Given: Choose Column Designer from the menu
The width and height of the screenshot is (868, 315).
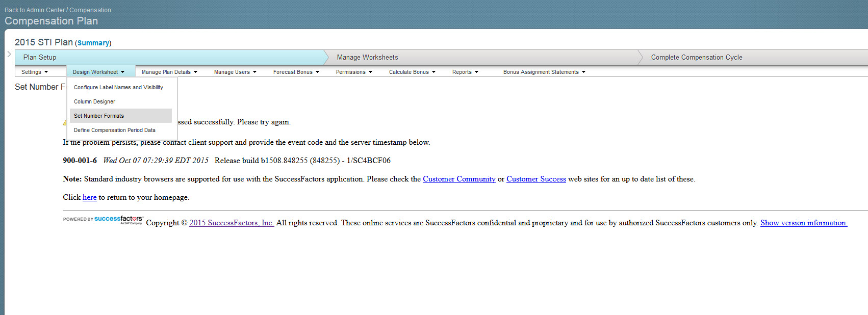Looking at the screenshot, I should click(x=121, y=101).
